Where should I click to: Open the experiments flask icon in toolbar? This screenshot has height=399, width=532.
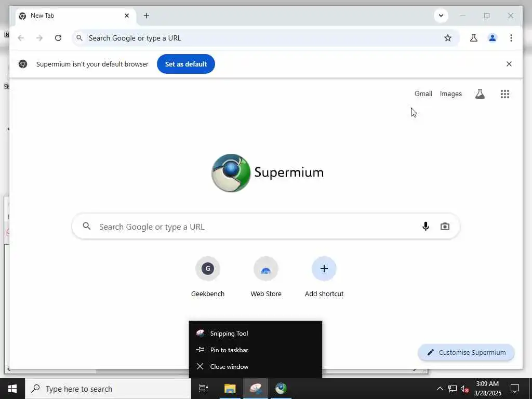tap(474, 38)
